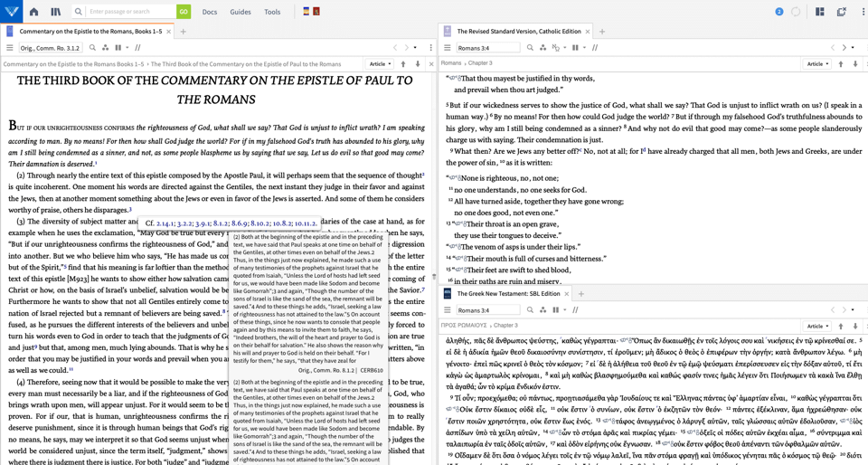
Task: Follow the 8.1.2 cross-reference link in popup
Action: click(221, 223)
